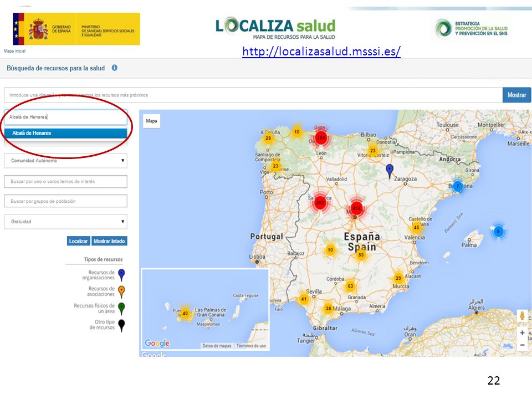Click the Buscar por temas de interés field
The height and width of the screenshot is (399, 532).
click(65, 182)
